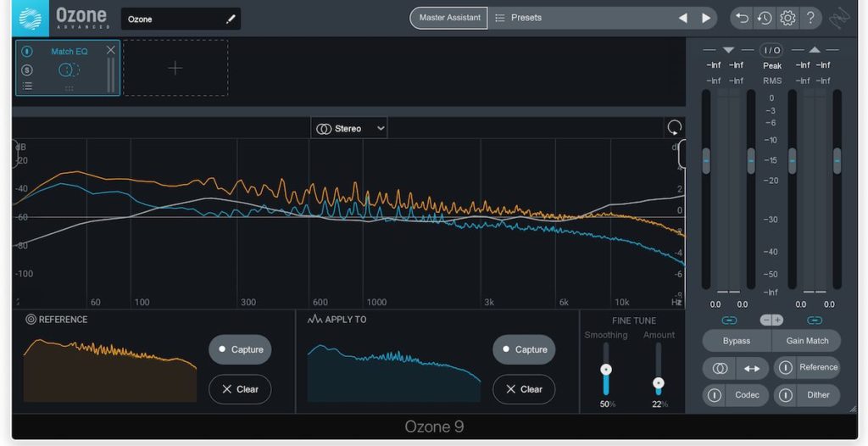Remove the Match EQ module with X
The image size is (868, 446).
(x=111, y=50)
